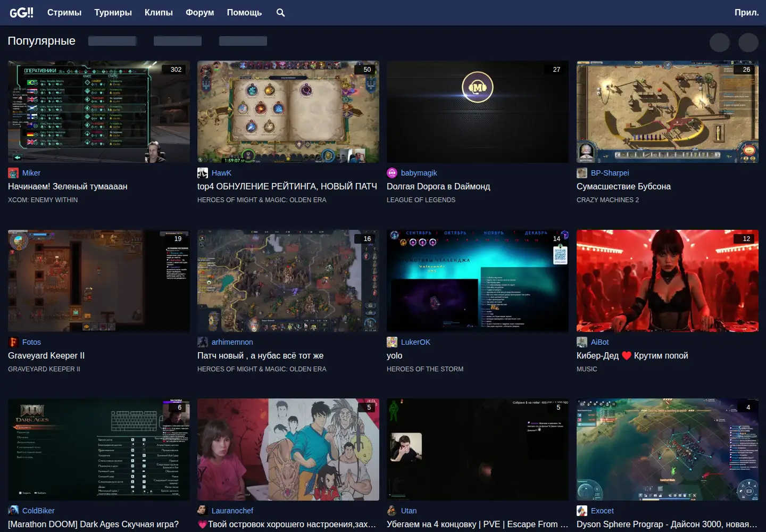766x532 pixels.
Task: Open babymagik channel name link
Action: click(419, 173)
